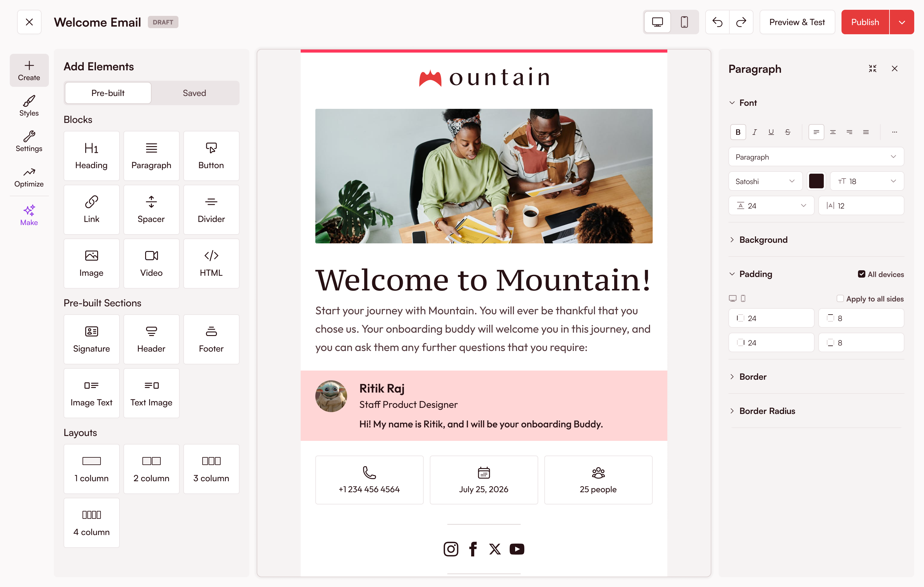Expand the Border section
Screen dimensions: 924x587
pos(732,377)
